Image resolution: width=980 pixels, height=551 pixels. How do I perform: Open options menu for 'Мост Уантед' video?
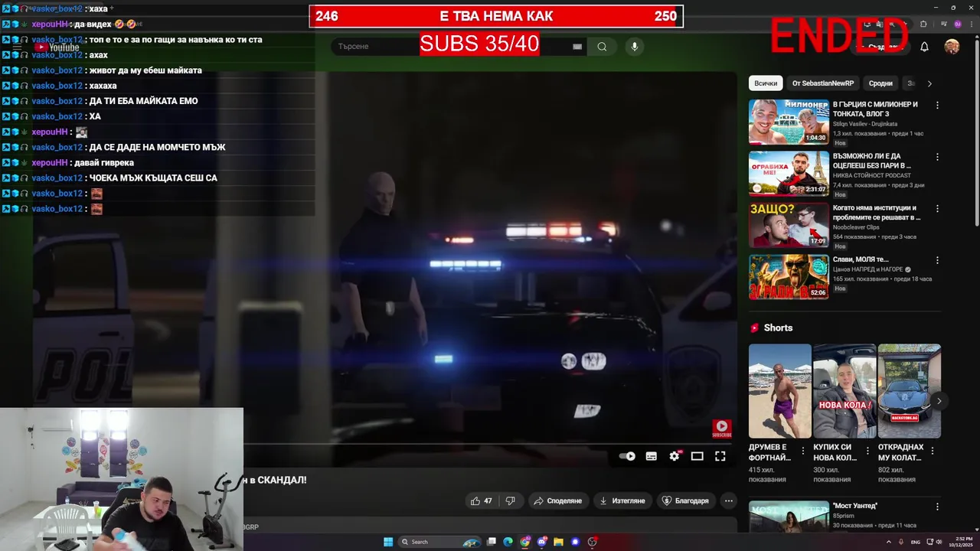click(937, 507)
